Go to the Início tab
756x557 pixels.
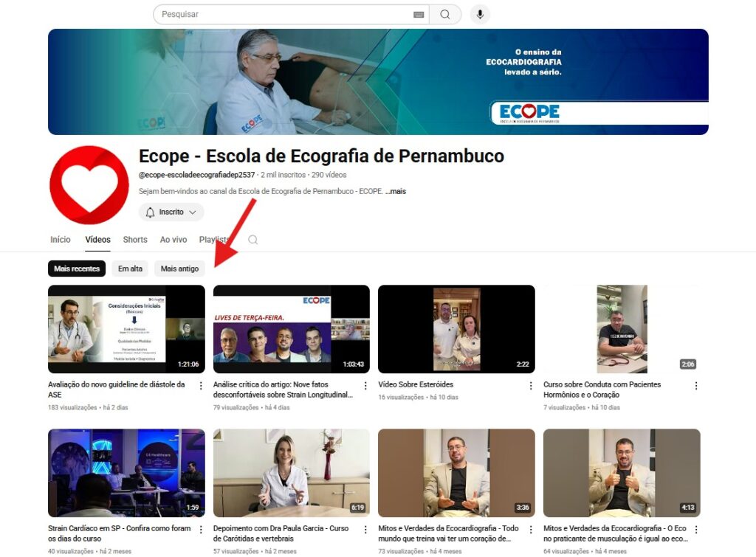pyautogui.click(x=61, y=240)
